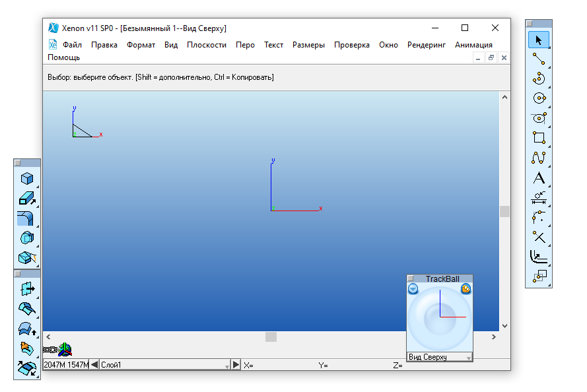This screenshot has height=392, width=587.
Task: Click the horizontal scrollbar left arrow
Action: click(48, 337)
